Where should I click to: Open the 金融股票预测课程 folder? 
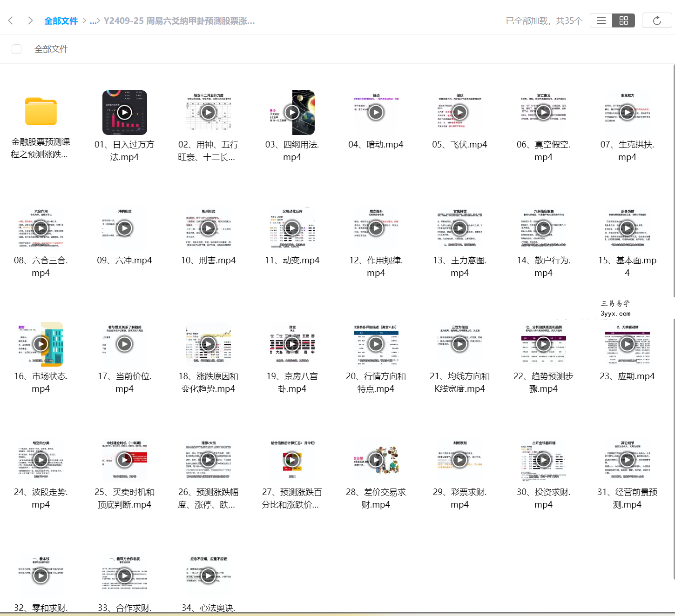click(x=41, y=112)
